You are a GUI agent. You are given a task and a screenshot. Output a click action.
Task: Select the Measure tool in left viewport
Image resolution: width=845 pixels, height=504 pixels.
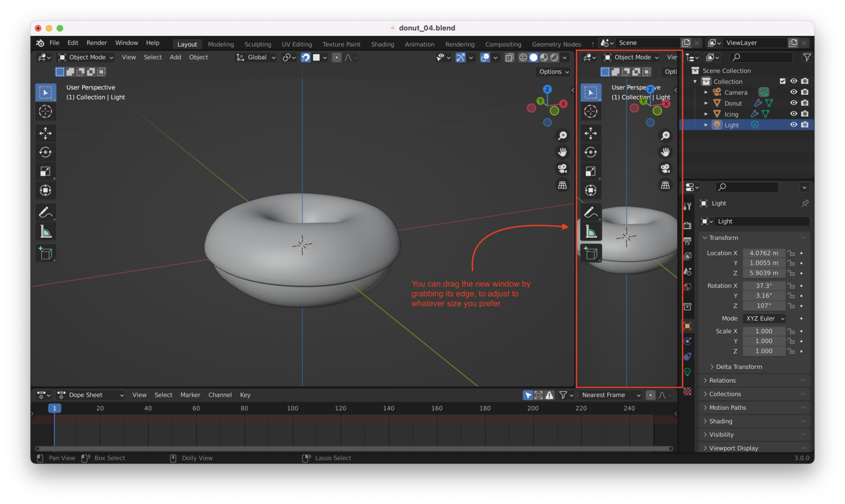coord(46,232)
